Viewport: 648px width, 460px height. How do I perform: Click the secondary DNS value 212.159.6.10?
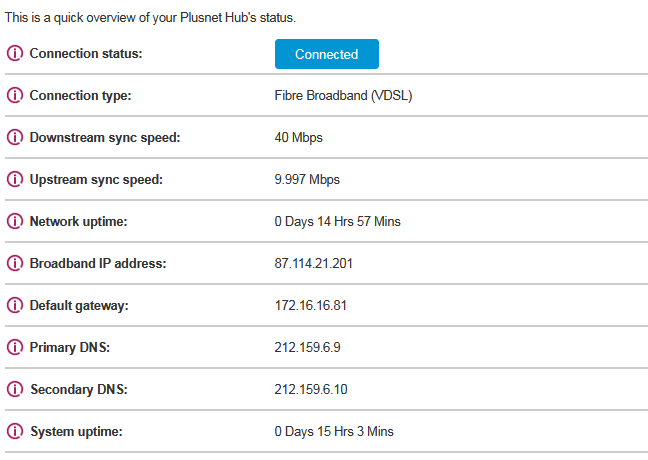309,390
